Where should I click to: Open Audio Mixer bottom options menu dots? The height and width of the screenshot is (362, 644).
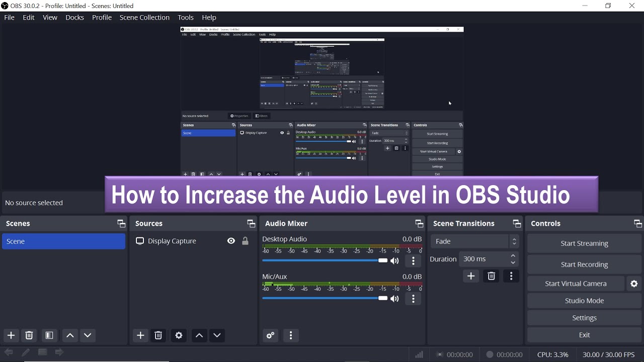point(291,335)
